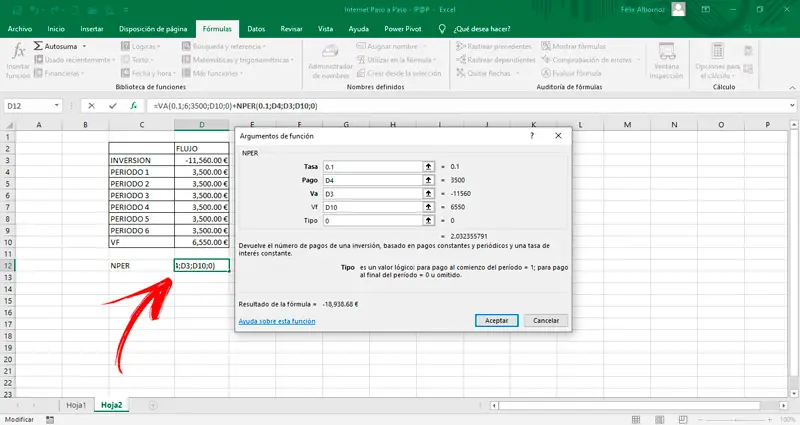Image resolution: width=800 pixels, height=425 pixels.
Task: Click the collapse-dialog arrow next to Tasa field
Action: (429, 166)
